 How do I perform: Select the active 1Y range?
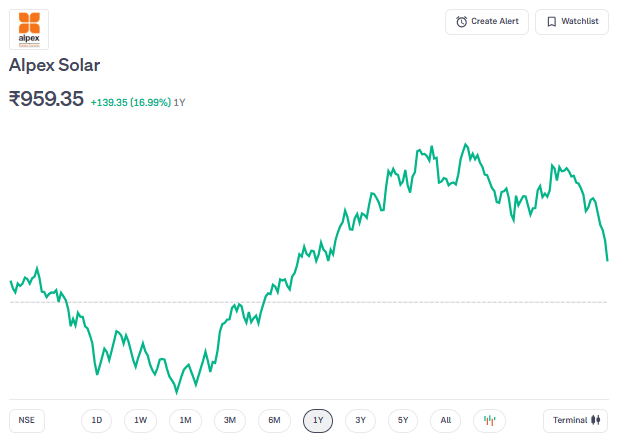(318, 420)
